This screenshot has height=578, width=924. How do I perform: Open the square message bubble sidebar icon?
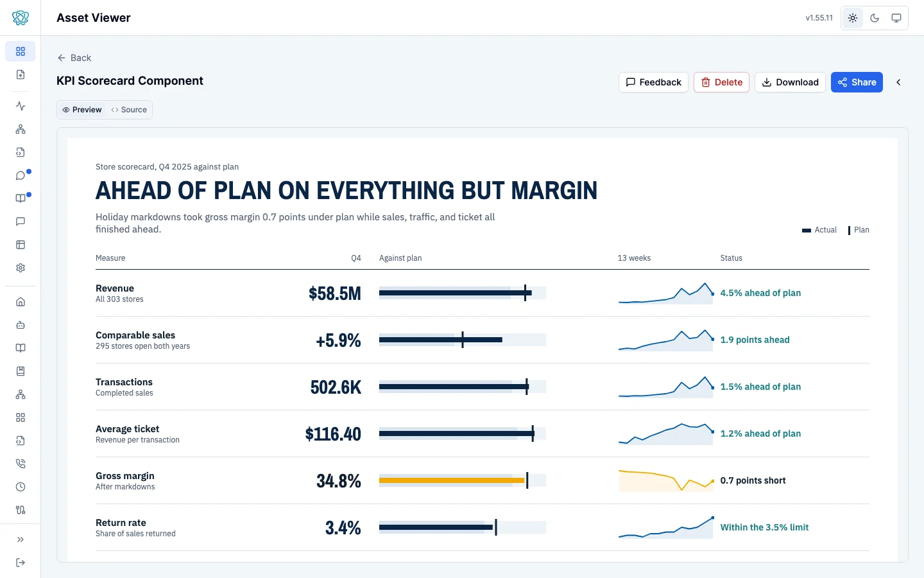click(x=21, y=222)
